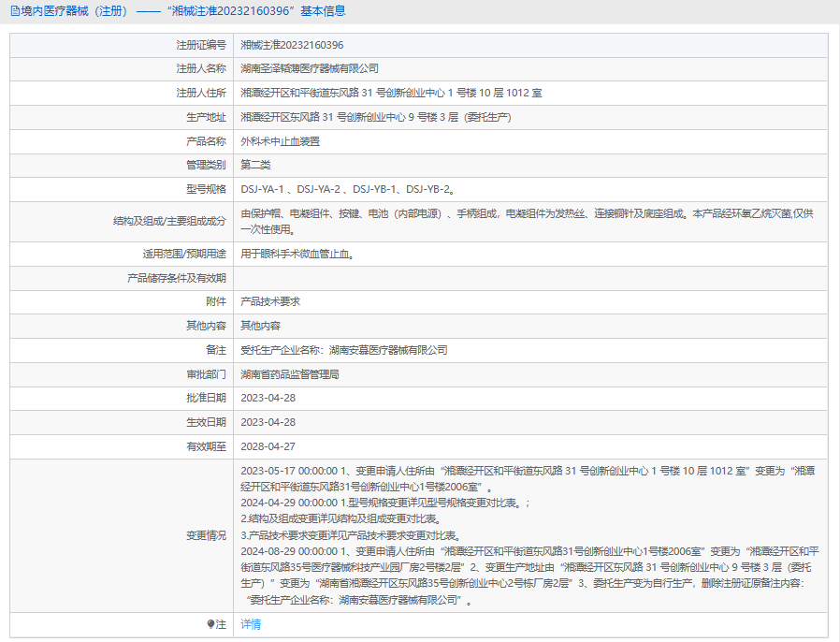Select registrant name 湖南圣泽韬博医疗器械有限公司
The image size is (840, 642).
click(310, 68)
